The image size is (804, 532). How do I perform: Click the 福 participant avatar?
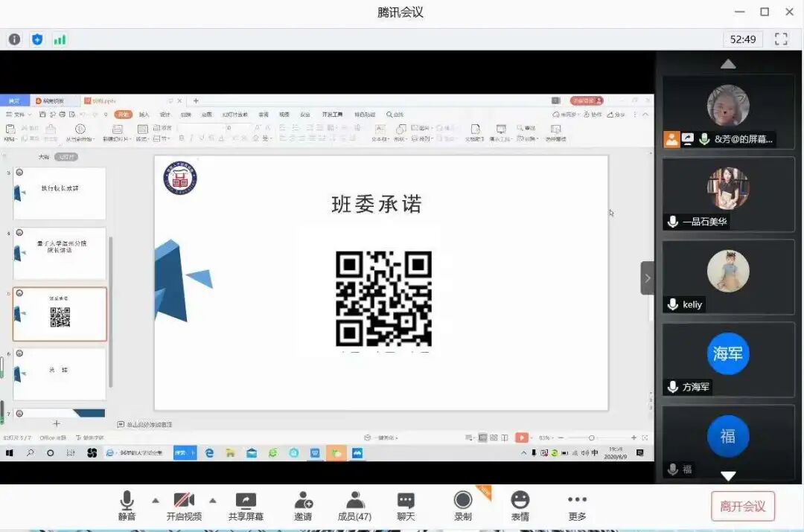pos(728,436)
